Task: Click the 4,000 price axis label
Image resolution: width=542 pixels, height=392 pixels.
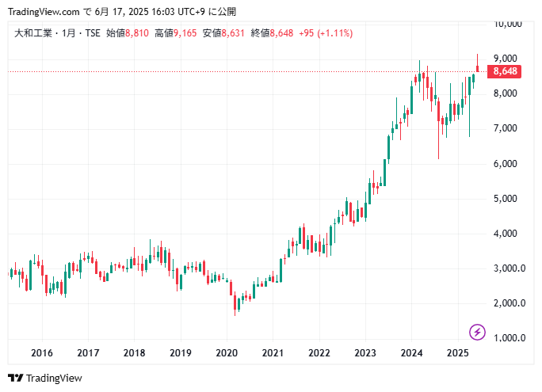Action: click(506, 234)
